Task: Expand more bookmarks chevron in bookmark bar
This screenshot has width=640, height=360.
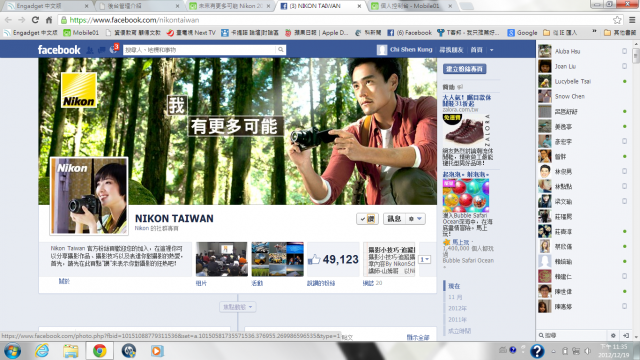Action: pyautogui.click(x=594, y=32)
